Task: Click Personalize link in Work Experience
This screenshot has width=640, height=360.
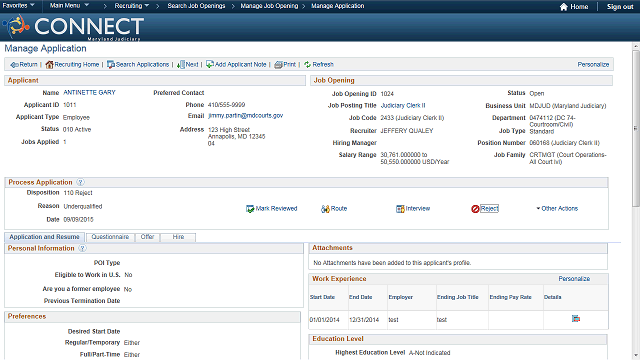Action: 574,279
